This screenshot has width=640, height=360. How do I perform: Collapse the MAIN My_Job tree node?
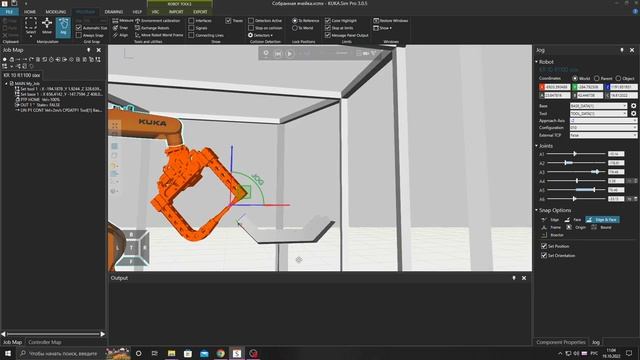tap(6, 83)
